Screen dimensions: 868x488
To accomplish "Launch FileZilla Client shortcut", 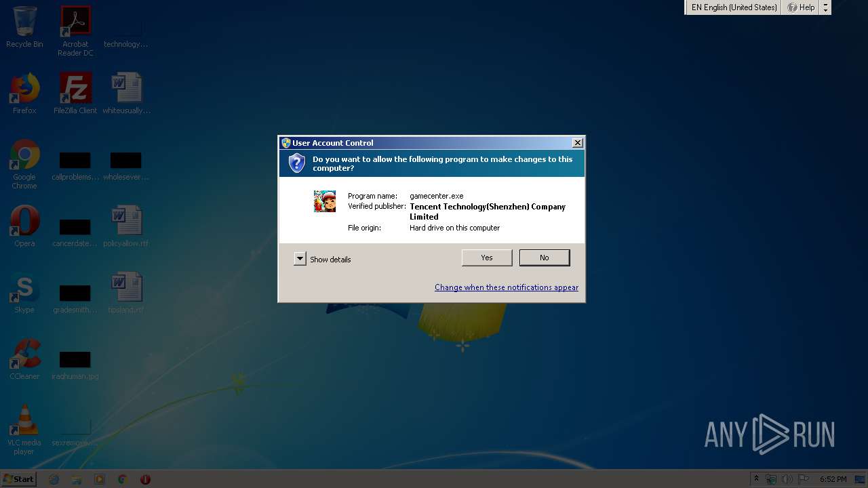I will (x=75, y=94).
